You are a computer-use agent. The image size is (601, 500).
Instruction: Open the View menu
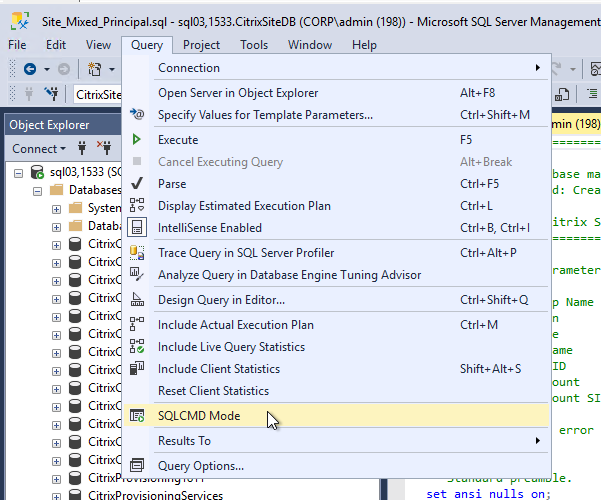pyautogui.click(x=98, y=45)
